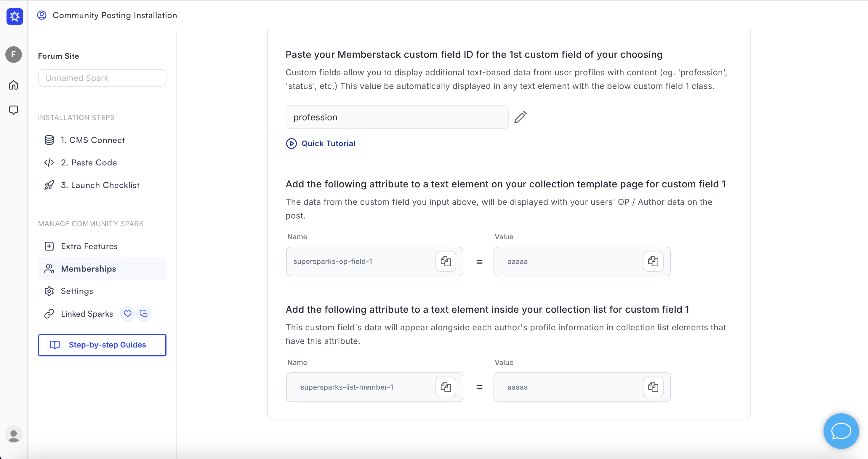The width and height of the screenshot is (868, 459).
Task: Click the Unnamed Spark name field
Action: pos(102,78)
